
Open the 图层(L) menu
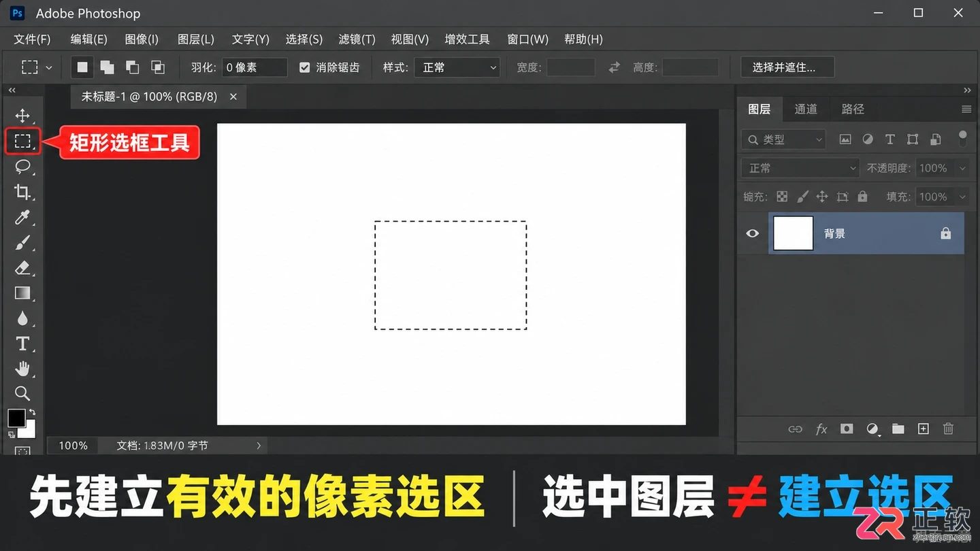(x=196, y=39)
